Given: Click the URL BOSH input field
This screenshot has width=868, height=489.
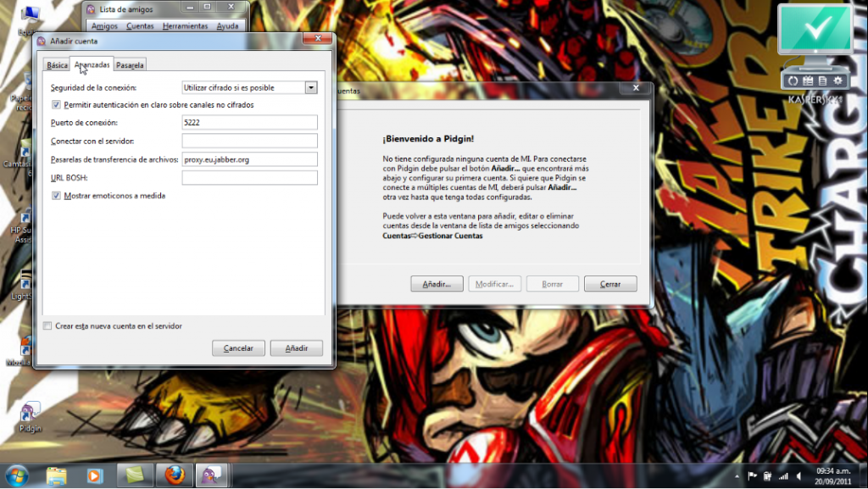Looking at the screenshot, I should click(x=250, y=178).
